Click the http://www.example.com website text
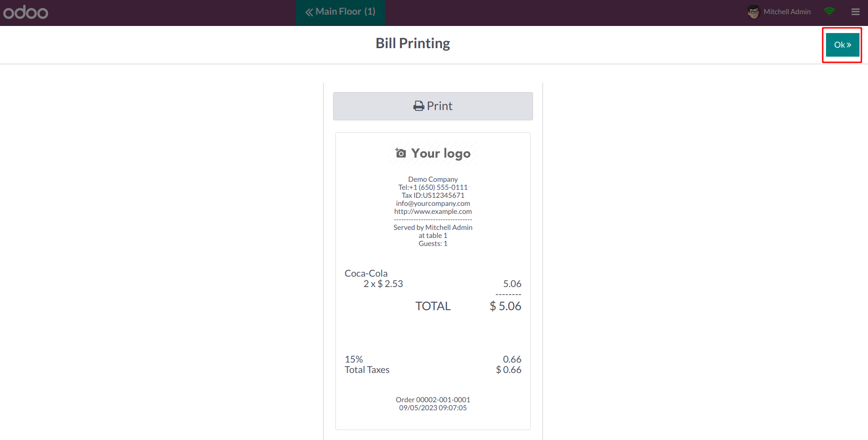Screen dimensions: 868x440 (433, 212)
